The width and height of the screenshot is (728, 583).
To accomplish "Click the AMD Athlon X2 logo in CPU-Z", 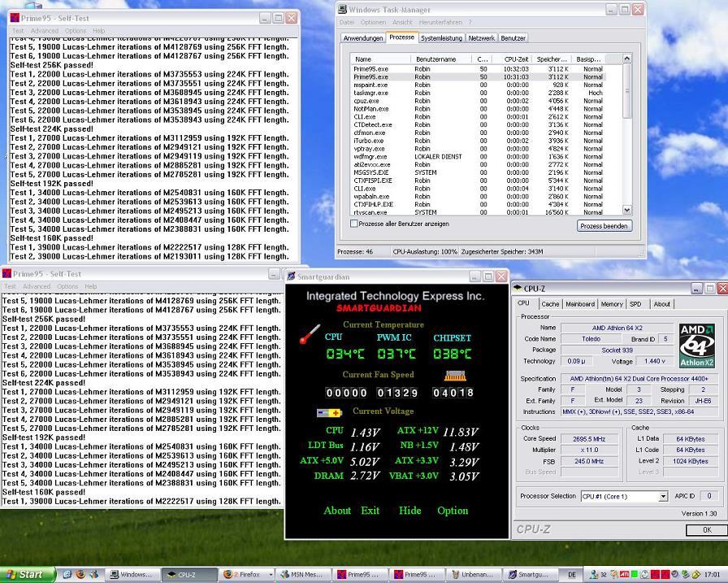I will 696,346.
